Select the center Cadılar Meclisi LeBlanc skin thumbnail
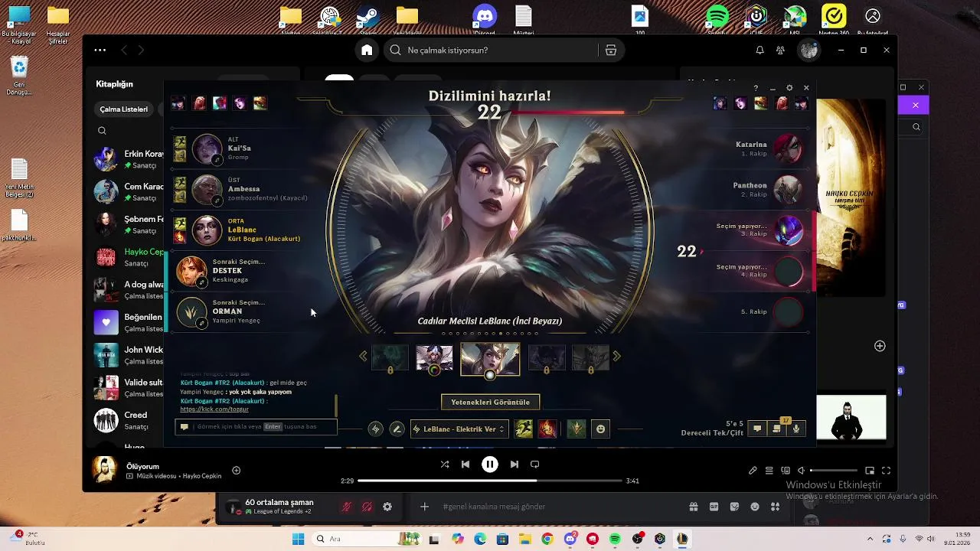Image resolution: width=980 pixels, height=551 pixels. click(x=490, y=358)
